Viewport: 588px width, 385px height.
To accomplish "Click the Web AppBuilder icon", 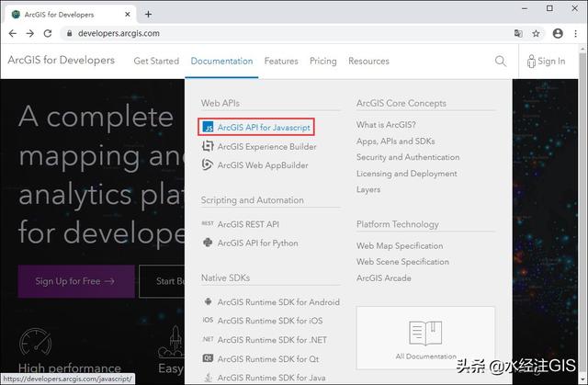I will [x=208, y=164].
